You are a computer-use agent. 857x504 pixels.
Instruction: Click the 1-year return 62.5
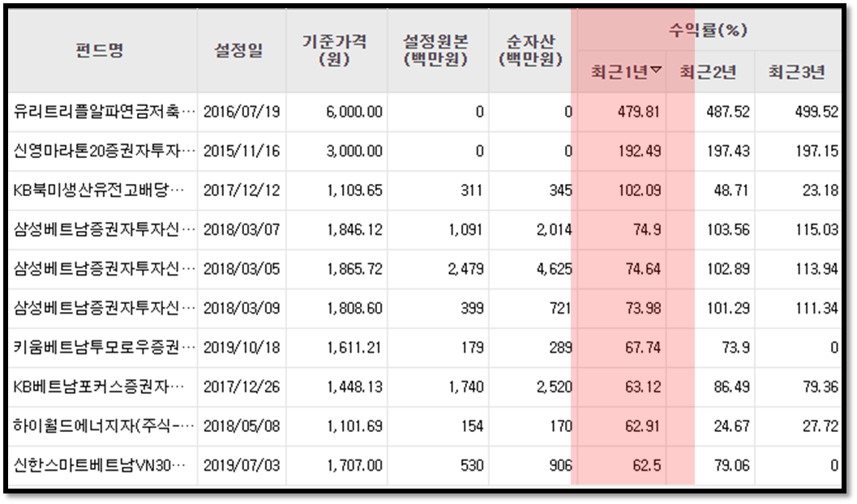pyautogui.click(x=646, y=466)
